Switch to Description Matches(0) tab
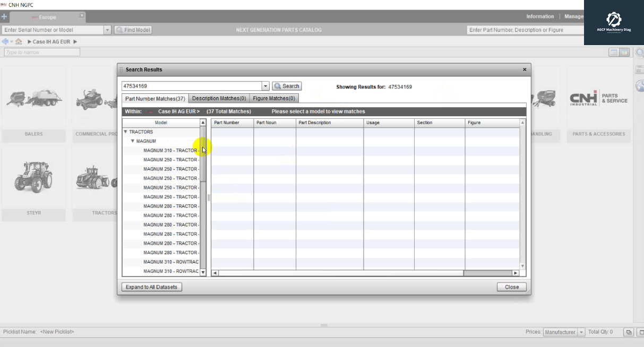 219,99
